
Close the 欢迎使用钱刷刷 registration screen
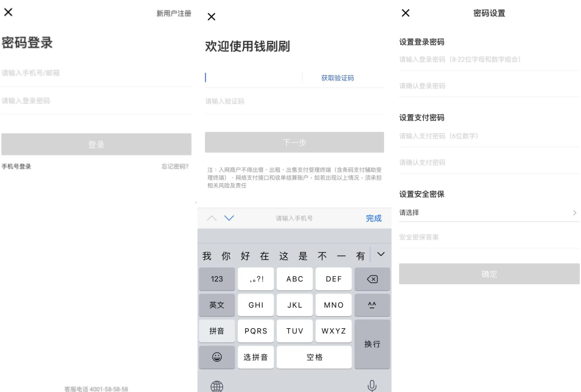click(211, 17)
